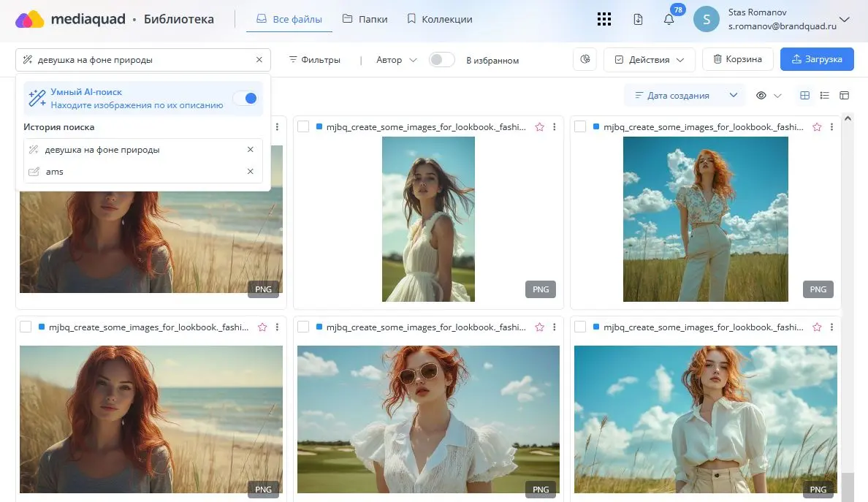Switch to list view layout
This screenshot has height=502, width=868.
825,96
